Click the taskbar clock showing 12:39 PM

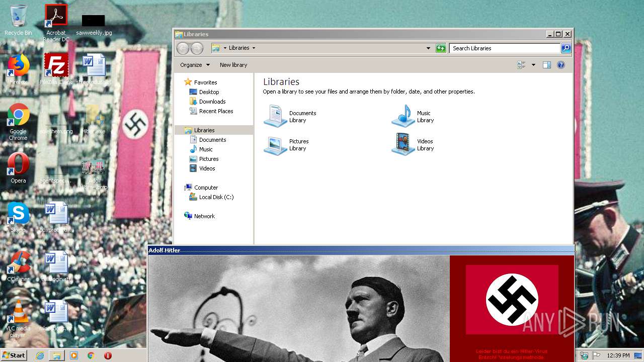(x=618, y=355)
